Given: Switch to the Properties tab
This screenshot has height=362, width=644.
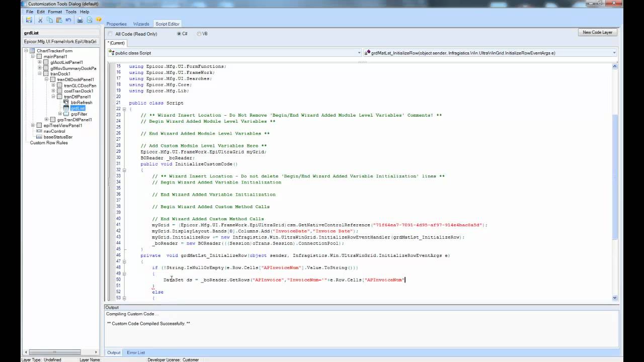Looking at the screenshot, I should [x=117, y=24].
